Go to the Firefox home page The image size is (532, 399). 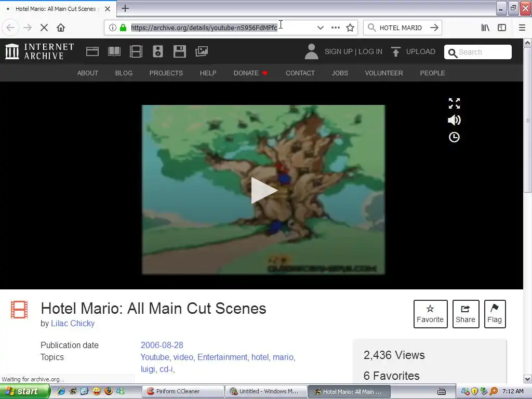[x=61, y=28]
